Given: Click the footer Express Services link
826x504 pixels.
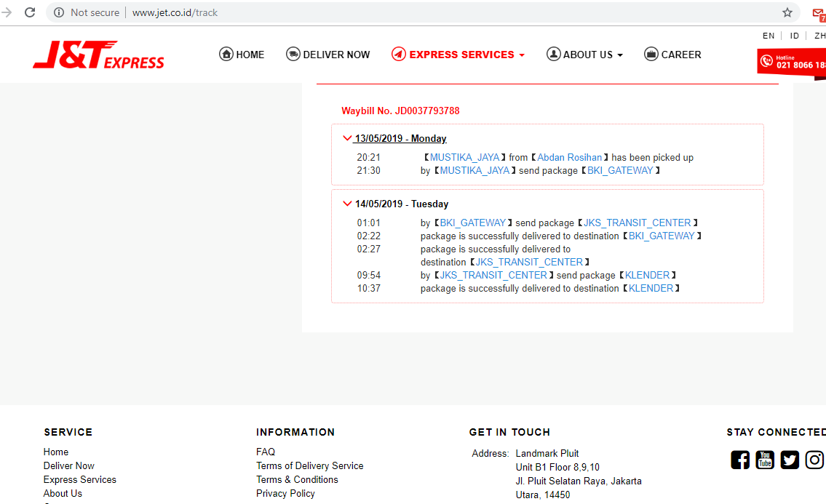Looking at the screenshot, I should point(80,479).
